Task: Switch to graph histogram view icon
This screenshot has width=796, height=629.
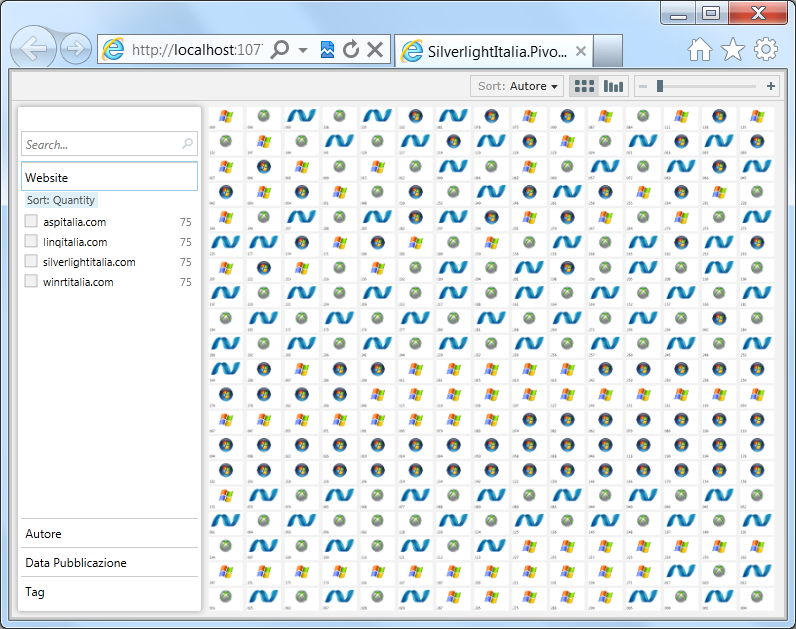Action: 613,86
